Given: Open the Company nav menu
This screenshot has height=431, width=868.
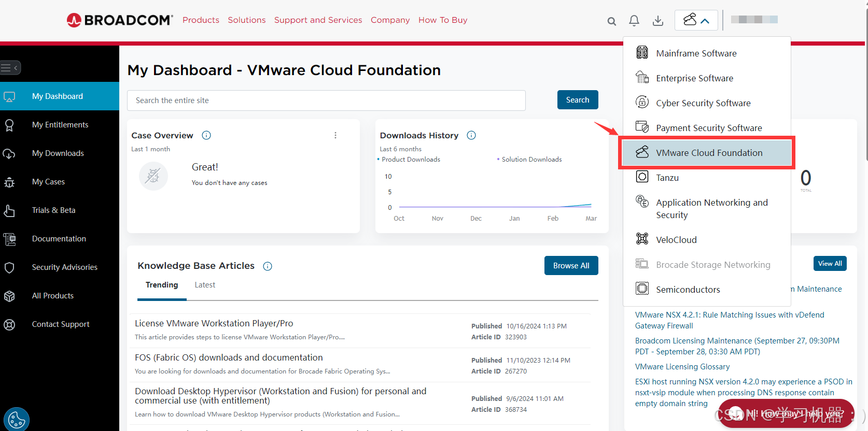Looking at the screenshot, I should (x=390, y=20).
